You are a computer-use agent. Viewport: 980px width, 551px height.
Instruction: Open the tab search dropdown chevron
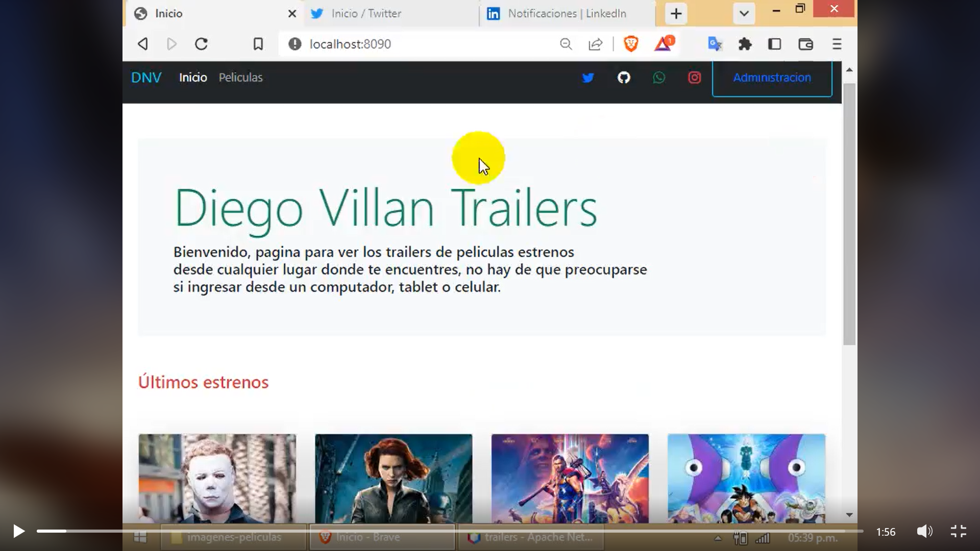[743, 14]
